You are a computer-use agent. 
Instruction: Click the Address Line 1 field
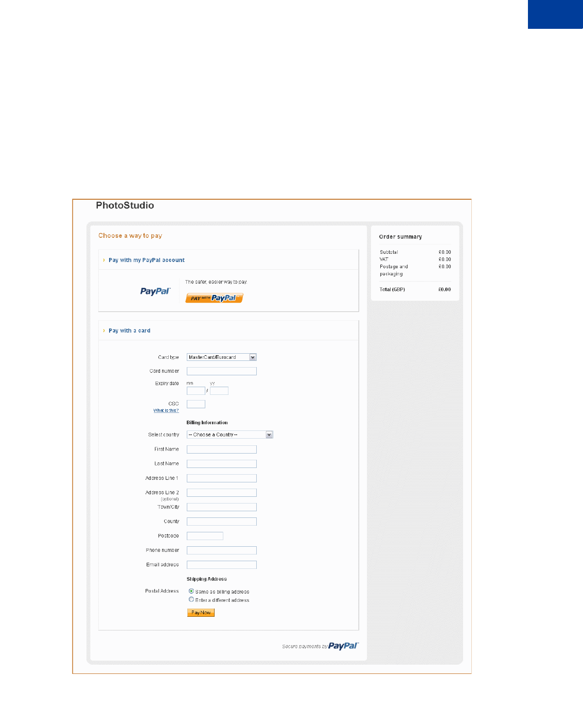[x=222, y=478]
